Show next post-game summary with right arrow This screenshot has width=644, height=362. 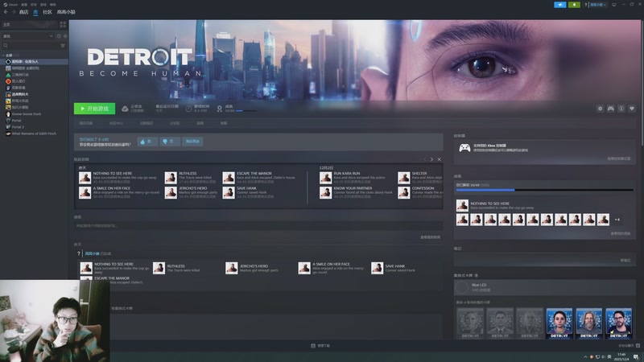coord(431,159)
